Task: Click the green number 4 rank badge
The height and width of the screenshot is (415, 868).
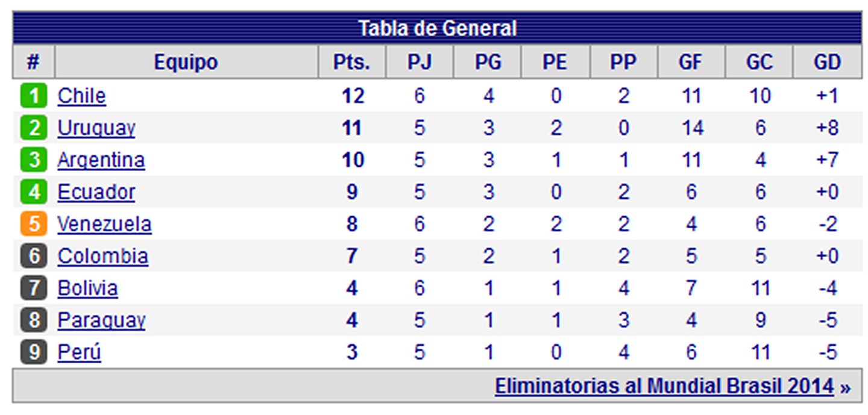Action: 34,192
